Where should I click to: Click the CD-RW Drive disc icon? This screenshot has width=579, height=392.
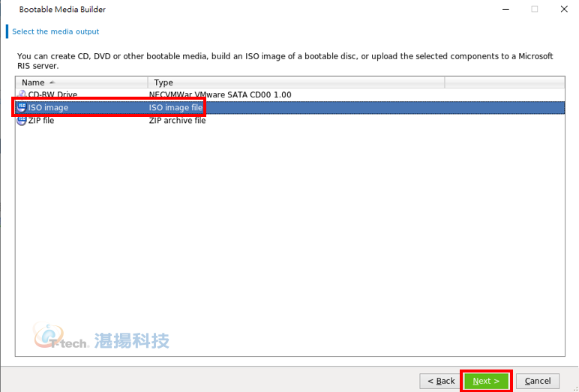22,94
